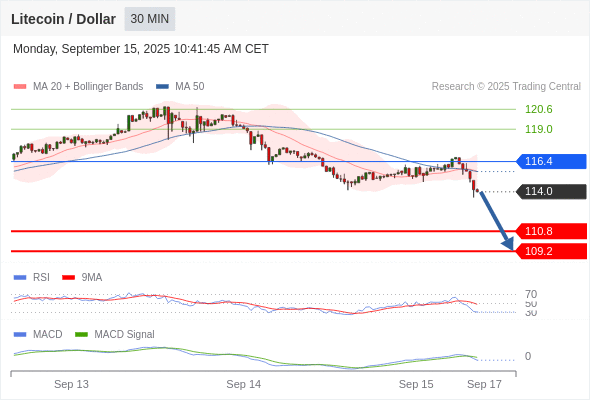Click the Research © 2025 Trading Central text
The image size is (590, 400).
506,87
